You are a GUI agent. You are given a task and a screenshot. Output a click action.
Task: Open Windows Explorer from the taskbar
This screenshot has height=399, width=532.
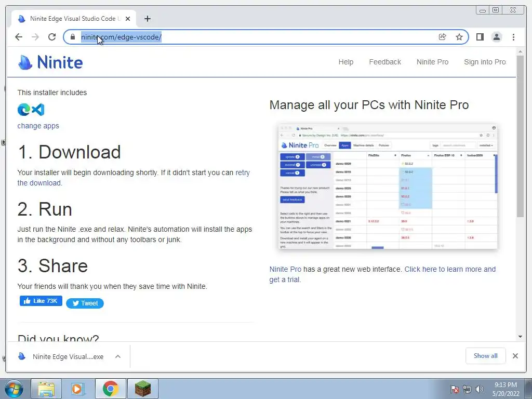click(46, 389)
